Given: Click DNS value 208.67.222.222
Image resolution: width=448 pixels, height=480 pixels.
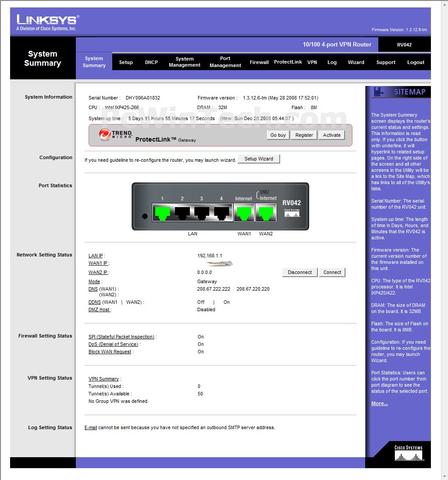Looking at the screenshot, I should click(214, 289).
